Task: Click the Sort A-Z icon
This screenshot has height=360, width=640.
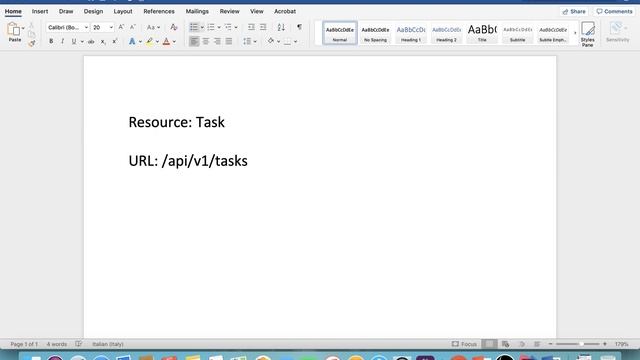Action: [281, 27]
